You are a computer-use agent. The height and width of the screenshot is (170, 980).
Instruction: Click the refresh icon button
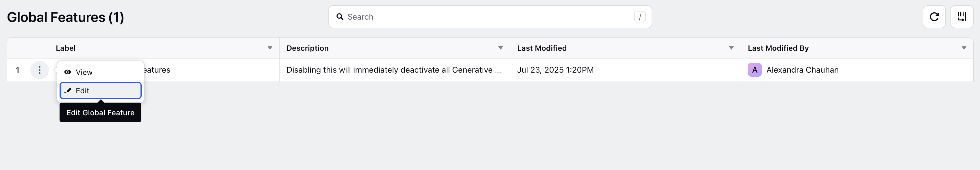[x=934, y=17]
